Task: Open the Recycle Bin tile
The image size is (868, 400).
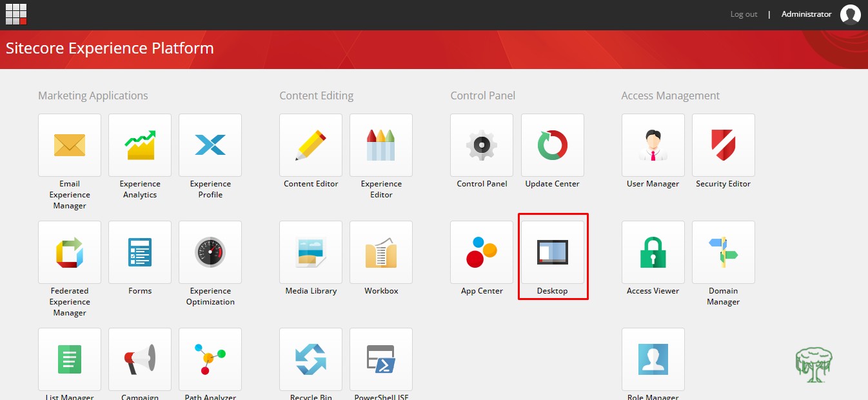Action: (x=311, y=359)
